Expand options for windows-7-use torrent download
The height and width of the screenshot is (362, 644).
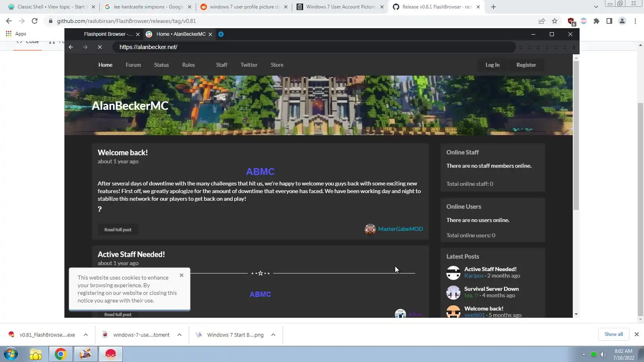click(180, 335)
